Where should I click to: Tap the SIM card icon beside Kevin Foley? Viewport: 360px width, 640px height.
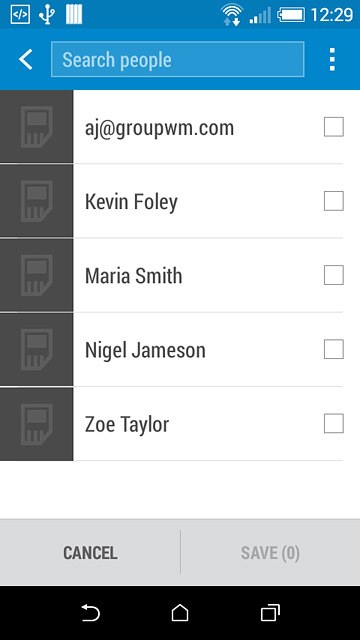[x=36, y=201]
